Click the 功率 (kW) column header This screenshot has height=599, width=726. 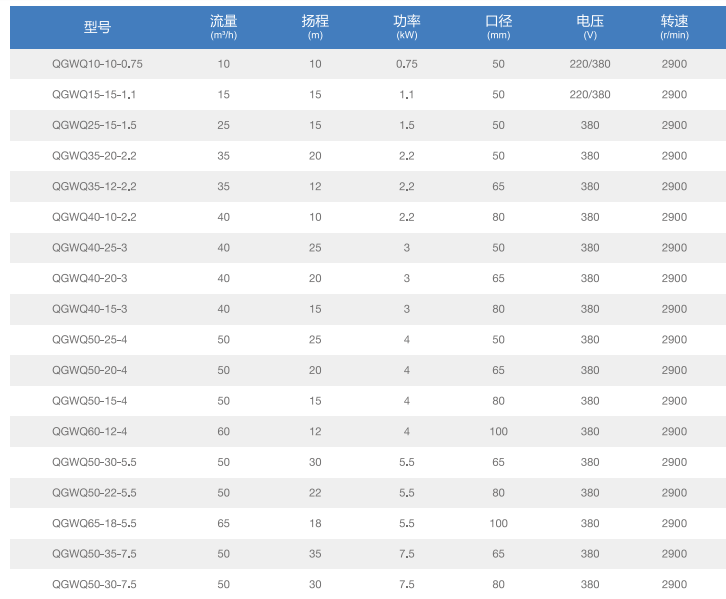[407, 26]
